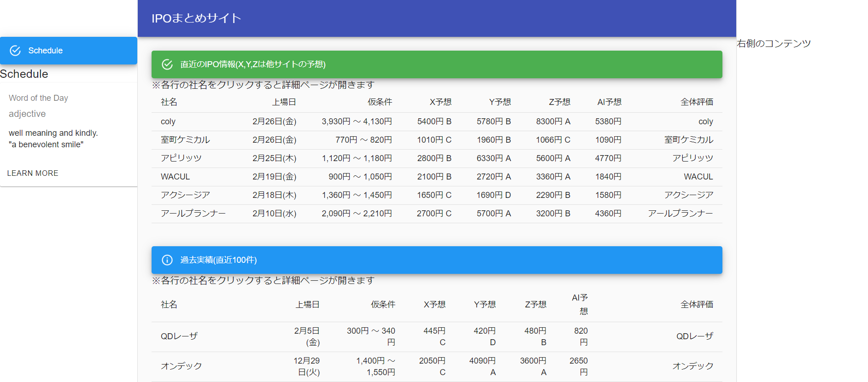
Task: Open the オンデック company in first column
Action: pos(181,366)
